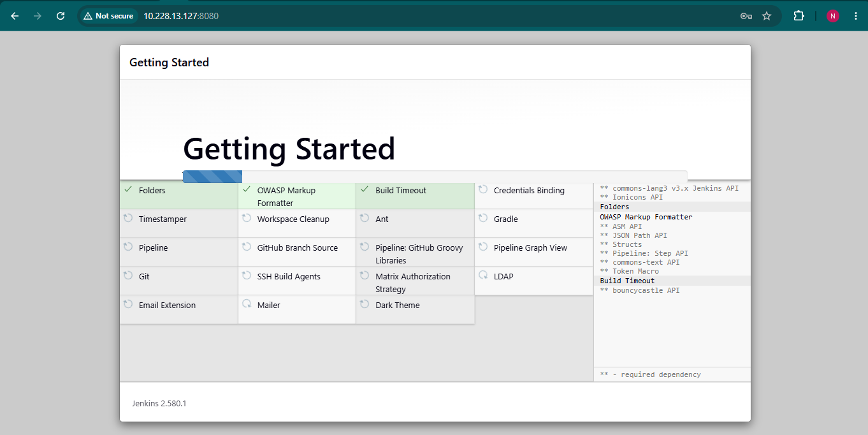868x435 pixels.
Task: Select the Dark Theme plugin label
Action: (398, 305)
